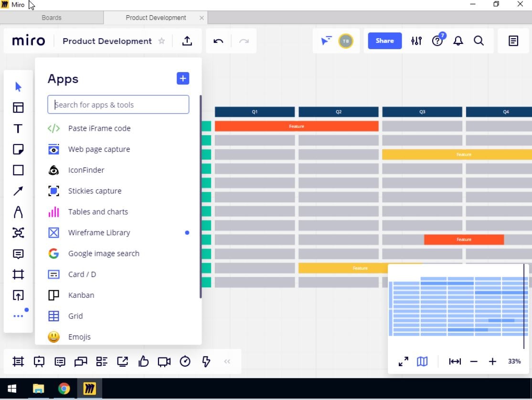The image size is (532, 400).
Task: Click the Apps panel scrollbar
Action: click(x=201, y=197)
